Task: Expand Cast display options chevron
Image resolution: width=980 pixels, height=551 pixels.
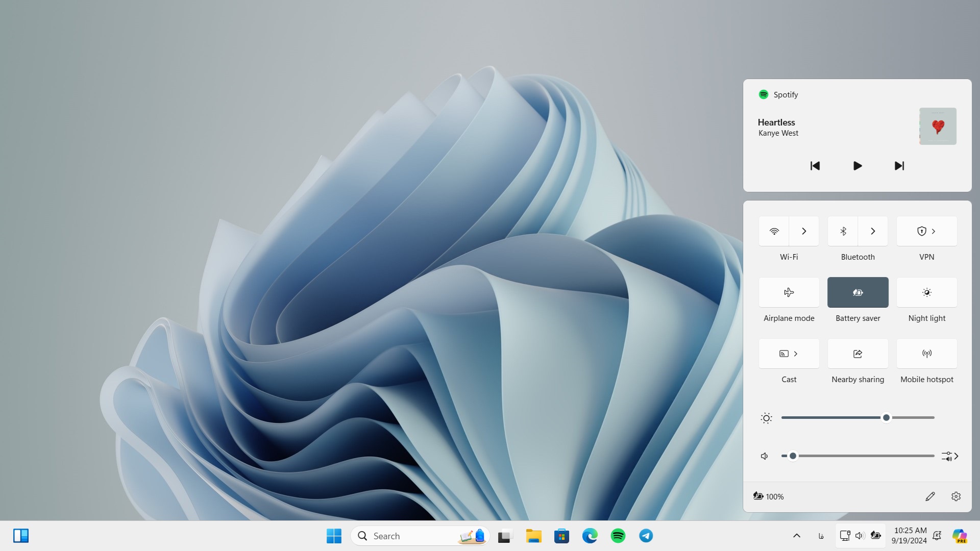Action: click(796, 354)
